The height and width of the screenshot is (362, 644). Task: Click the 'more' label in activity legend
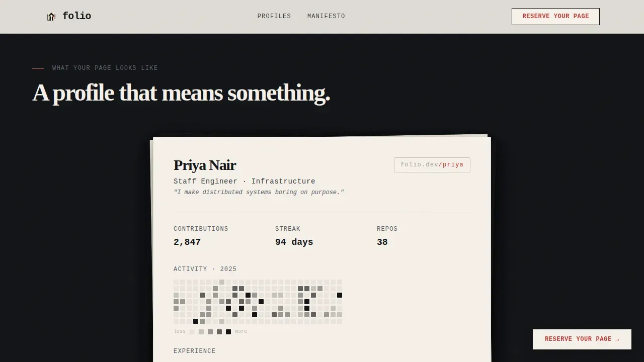click(241, 331)
